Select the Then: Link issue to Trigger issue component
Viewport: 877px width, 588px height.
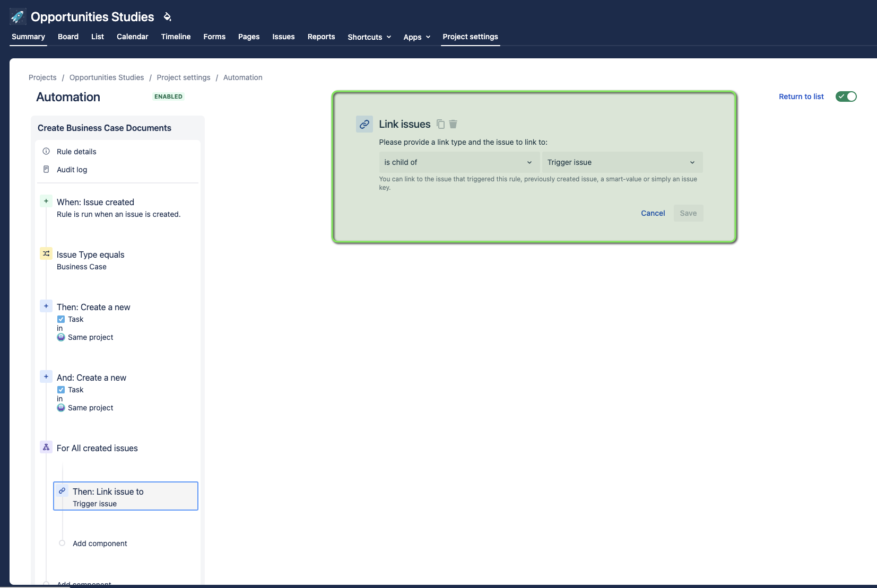coord(126,496)
